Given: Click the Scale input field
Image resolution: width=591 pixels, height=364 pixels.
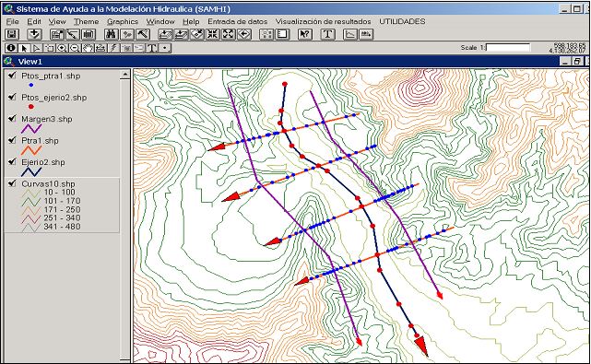Looking at the screenshot, I should point(508,48).
